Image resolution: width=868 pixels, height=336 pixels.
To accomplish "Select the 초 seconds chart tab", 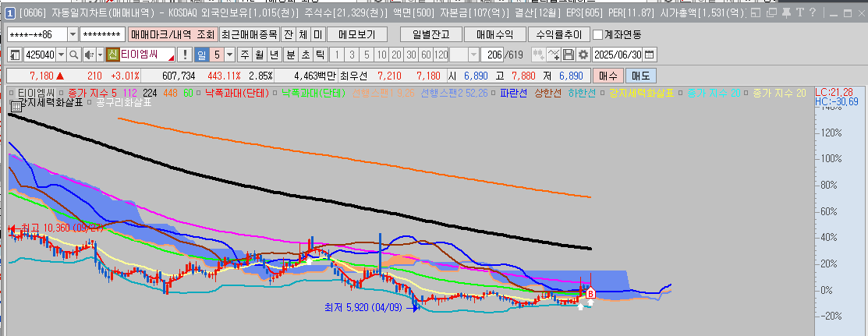I will coord(304,55).
